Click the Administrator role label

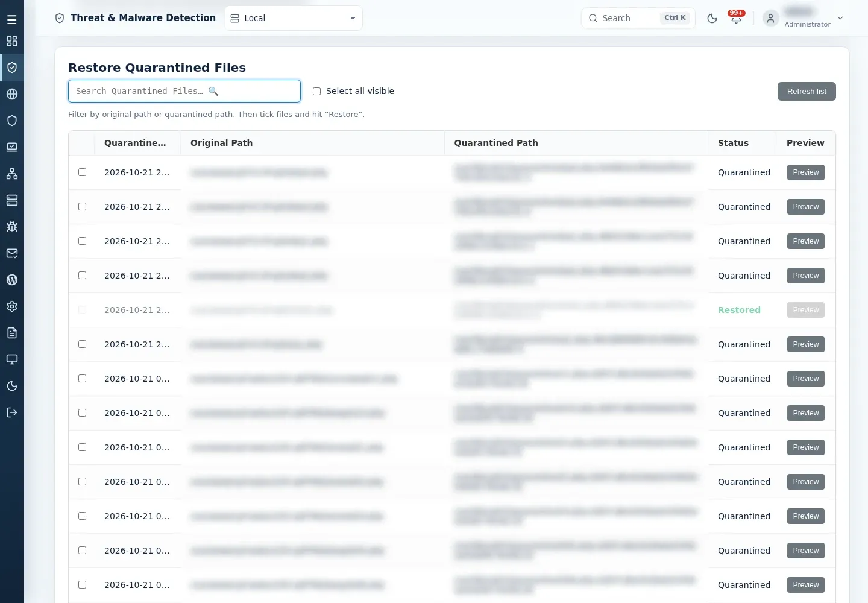(x=807, y=24)
